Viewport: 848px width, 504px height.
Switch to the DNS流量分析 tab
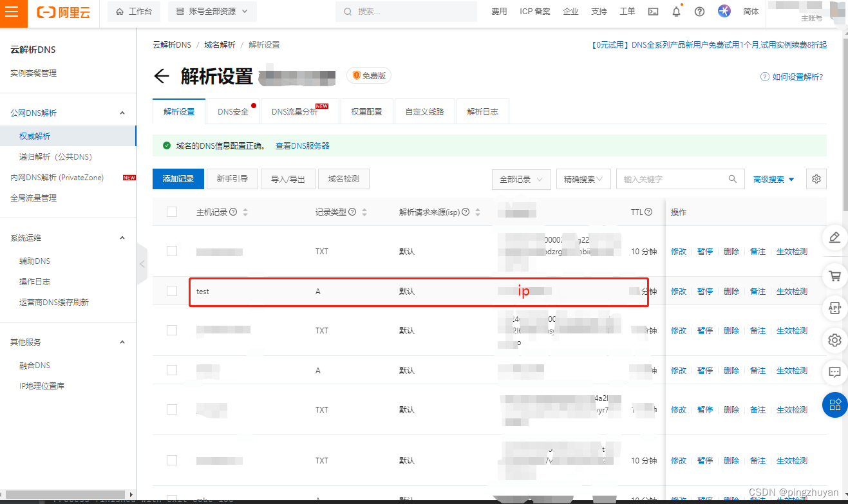coord(300,111)
